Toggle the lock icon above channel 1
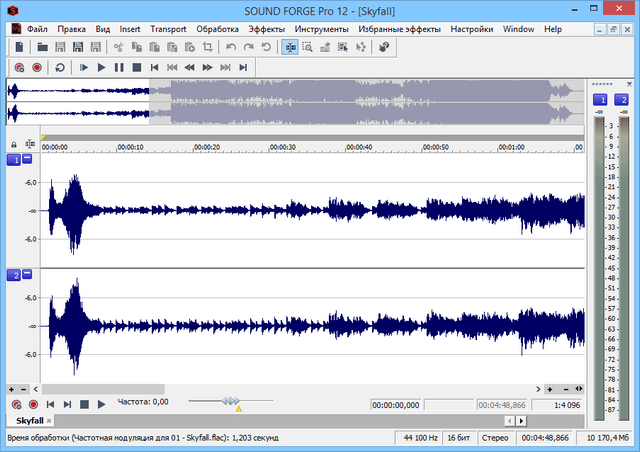 14,144
